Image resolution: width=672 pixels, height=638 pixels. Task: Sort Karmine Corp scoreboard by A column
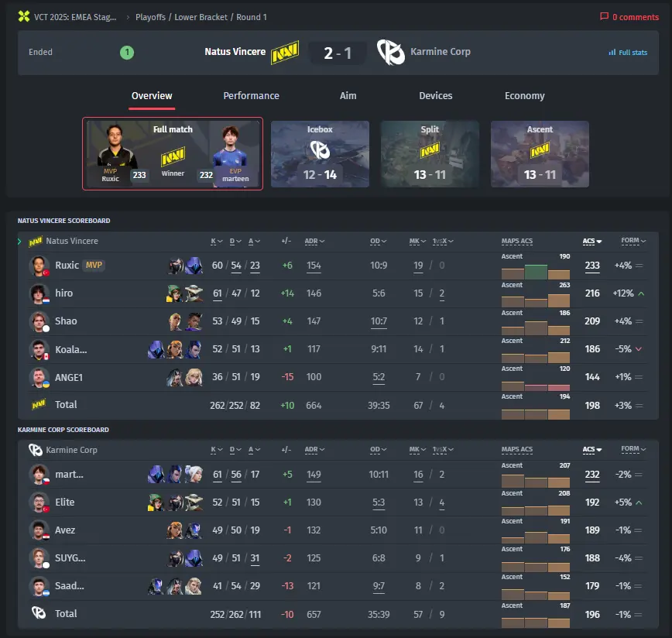click(x=254, y=450)
